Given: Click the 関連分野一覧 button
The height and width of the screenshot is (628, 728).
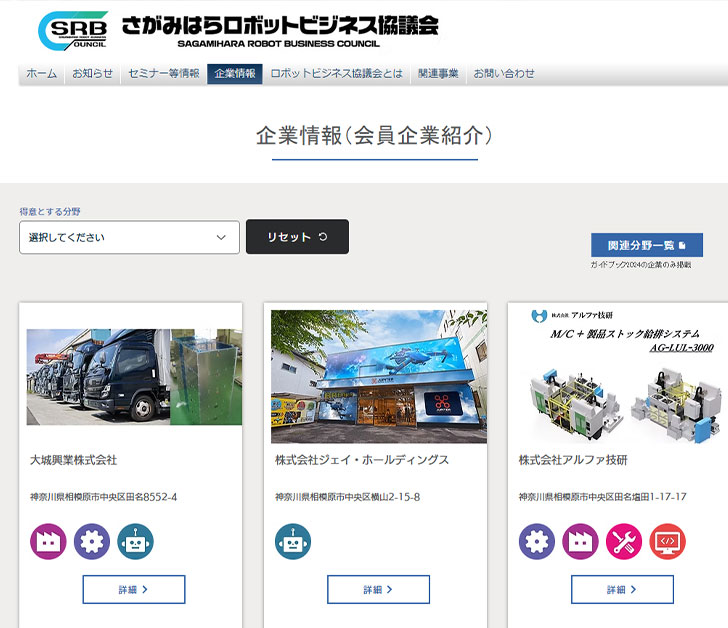Looking at the screenshot, I should click(x=646, y=245).
